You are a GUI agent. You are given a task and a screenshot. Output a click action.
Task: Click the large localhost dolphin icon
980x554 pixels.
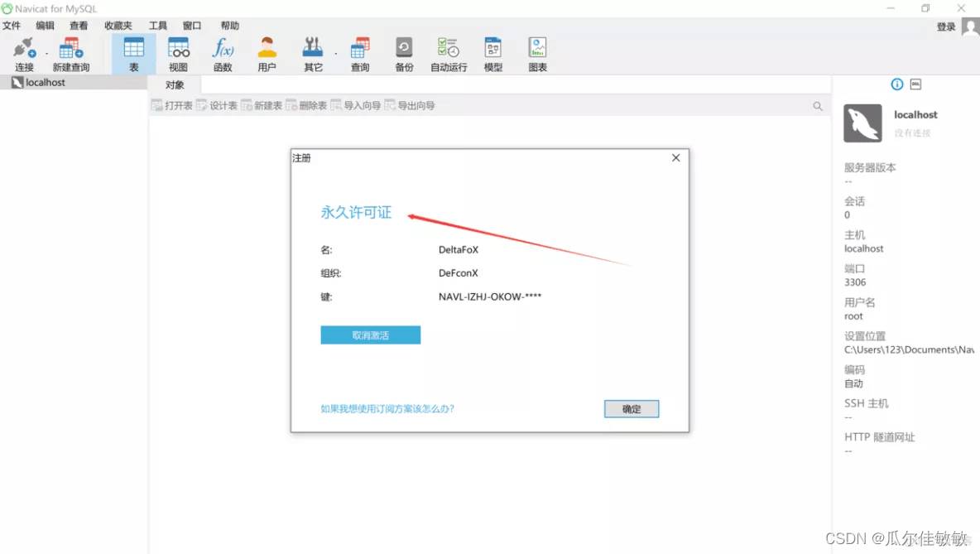point(862,123)
